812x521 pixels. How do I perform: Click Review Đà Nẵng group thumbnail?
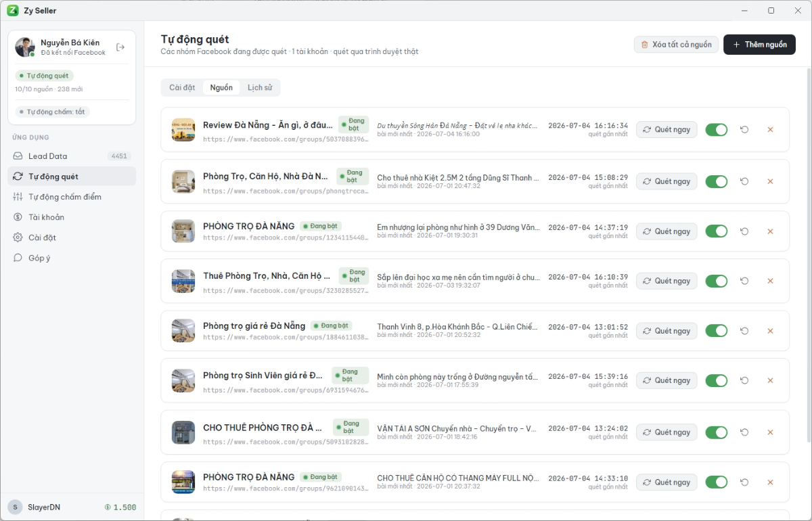click(183, 130)
